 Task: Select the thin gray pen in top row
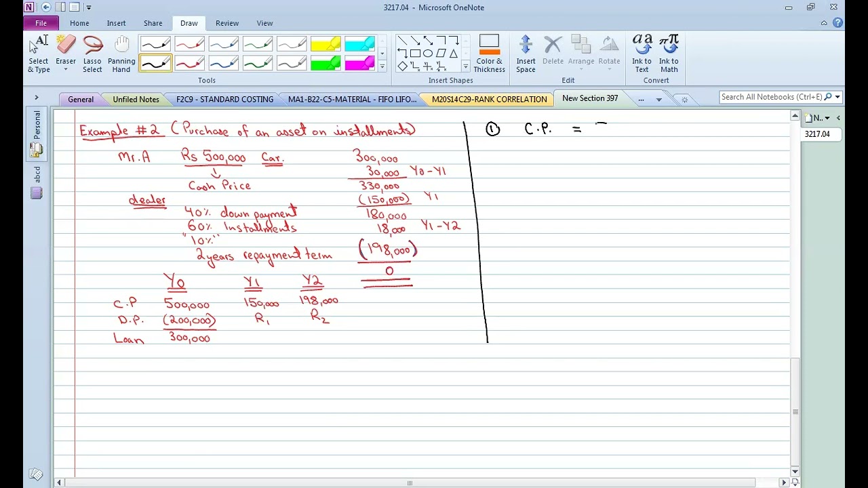coord(291,45)
